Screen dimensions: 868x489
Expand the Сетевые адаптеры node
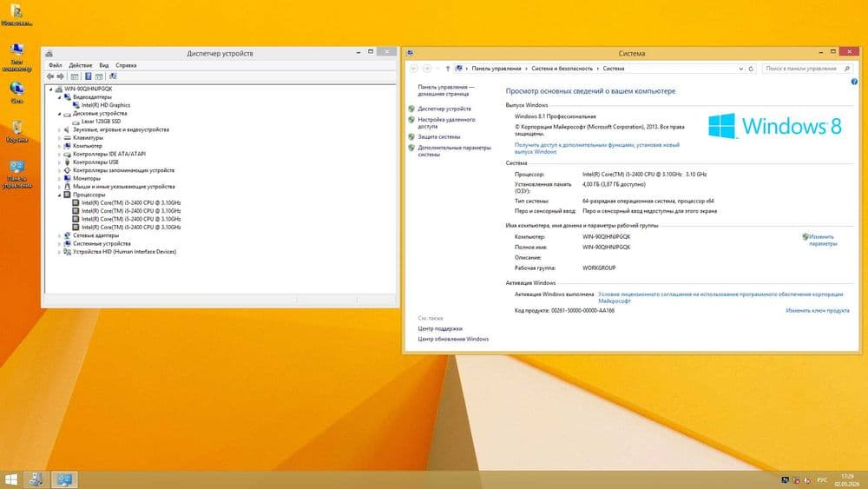click(59, 236)
